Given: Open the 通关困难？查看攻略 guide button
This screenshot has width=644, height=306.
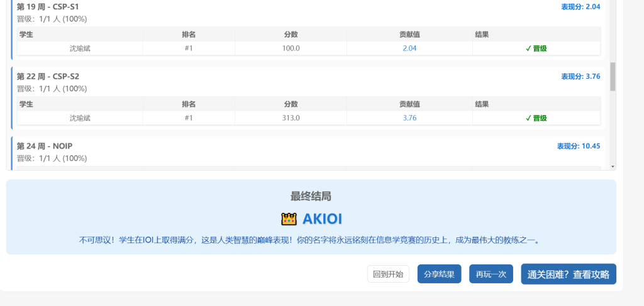Looking at the screenshot, I should tap(568, 275).
